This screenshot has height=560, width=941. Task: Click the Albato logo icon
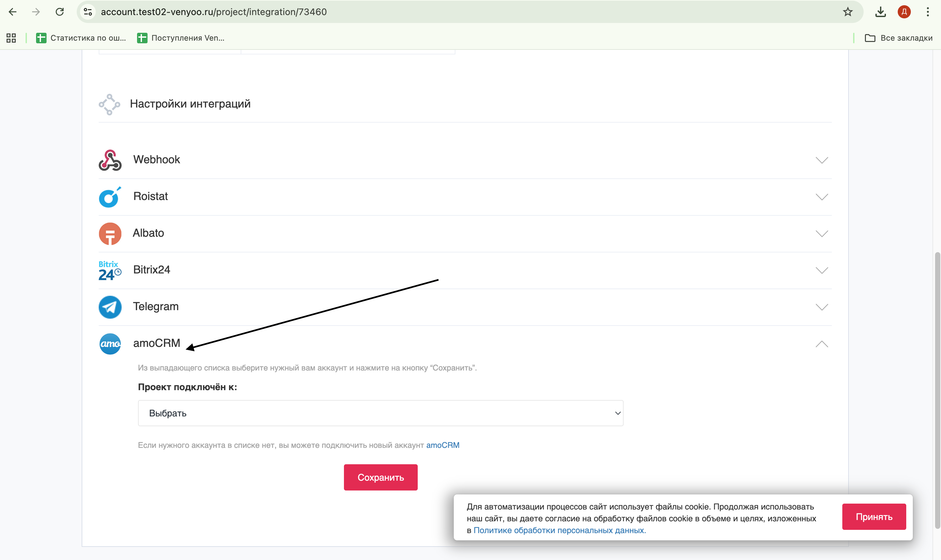pyautogui.click(x=110, y=233)
